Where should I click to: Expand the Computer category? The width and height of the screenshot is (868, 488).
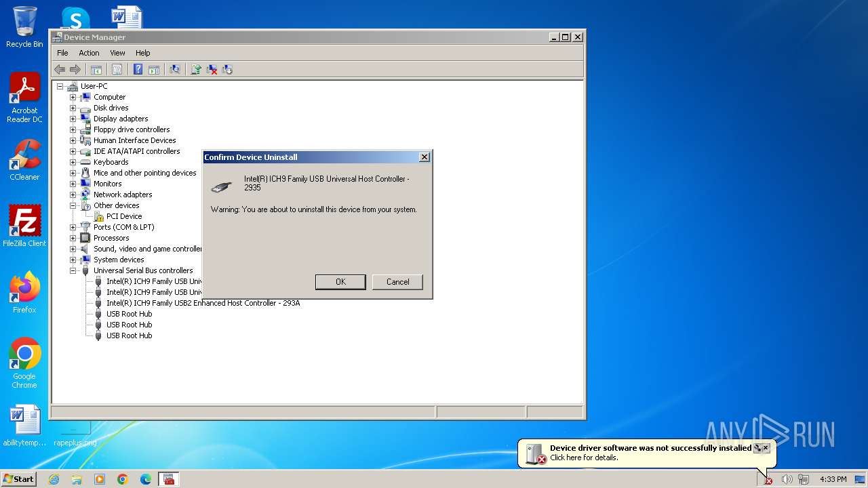click(x=73, y=97)
